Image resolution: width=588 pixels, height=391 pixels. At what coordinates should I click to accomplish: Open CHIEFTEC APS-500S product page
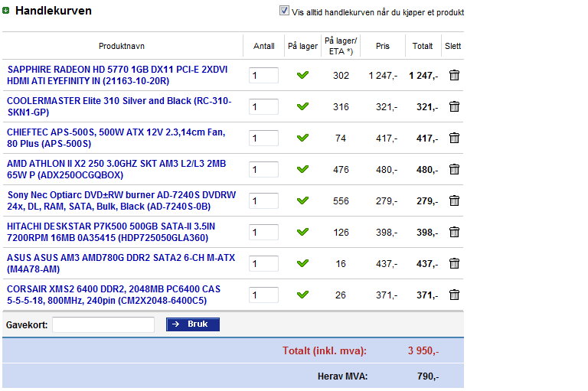(x=116, y=138)
